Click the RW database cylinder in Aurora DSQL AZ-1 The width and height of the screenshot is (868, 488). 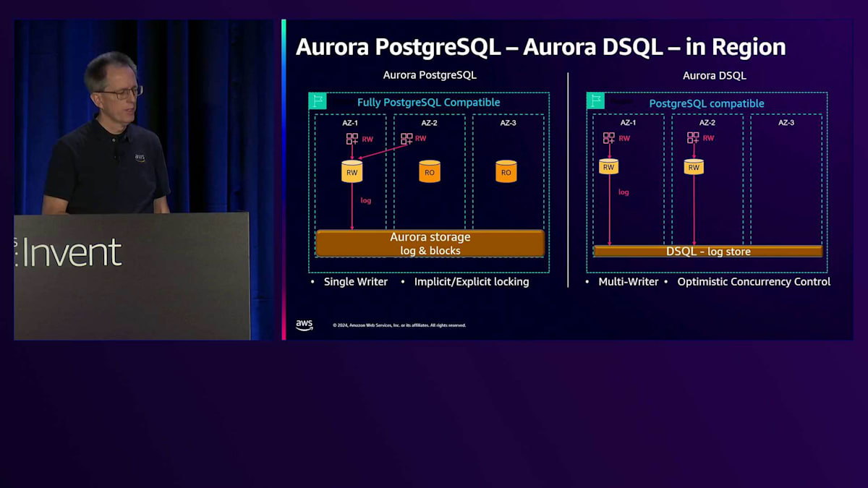(609, 166)
